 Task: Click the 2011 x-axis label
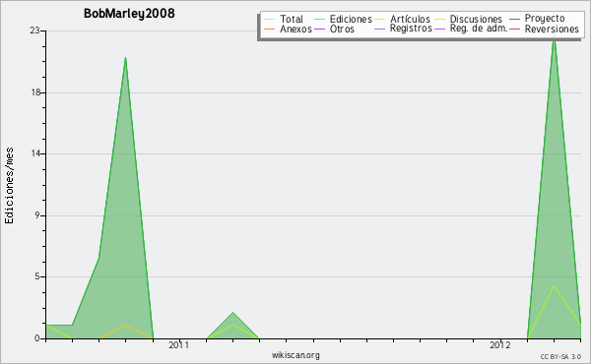pos(178,344)
